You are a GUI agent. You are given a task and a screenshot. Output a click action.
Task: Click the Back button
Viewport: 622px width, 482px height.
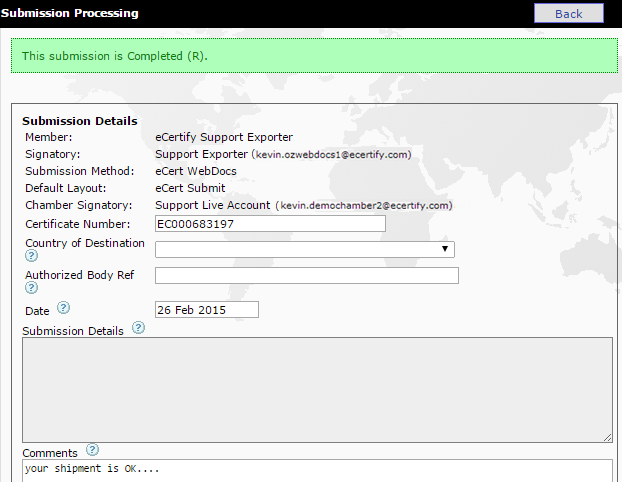tap(568, 13)
